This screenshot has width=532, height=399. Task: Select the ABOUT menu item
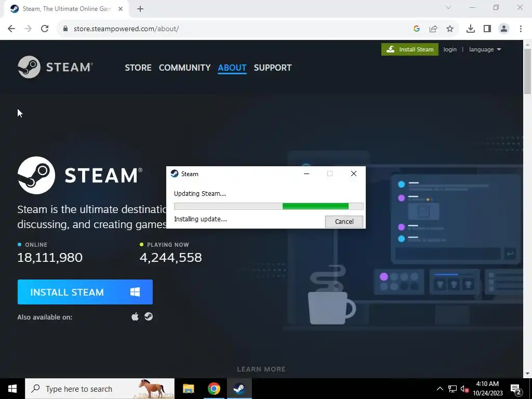pyautogui.click(x=232, y=68)
